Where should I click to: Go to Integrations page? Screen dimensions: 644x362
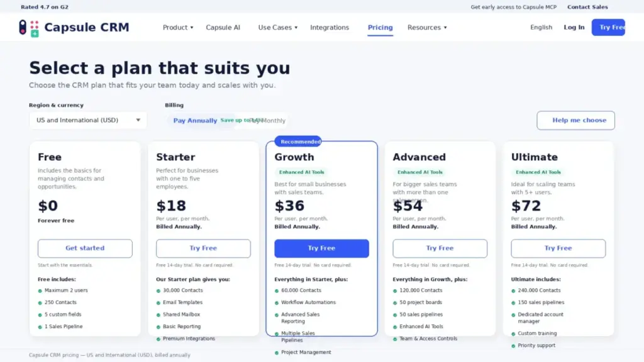pos(330,28)
